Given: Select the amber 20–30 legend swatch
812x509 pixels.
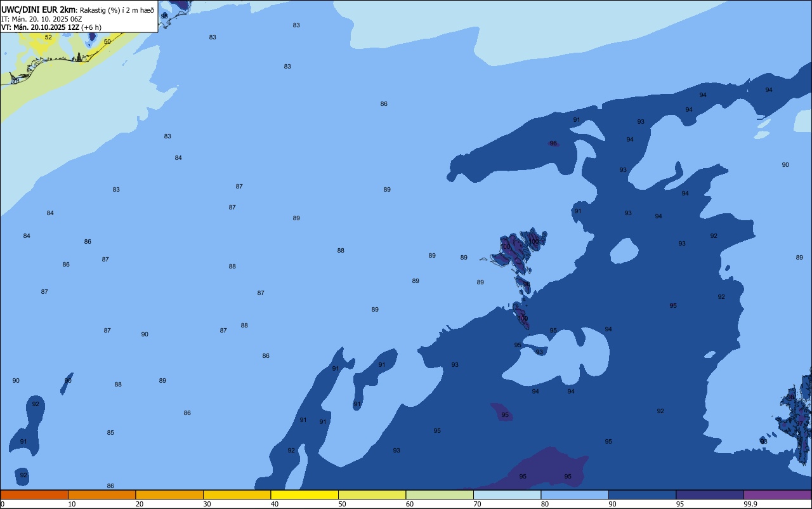Looking at the screenshot, I should [169, 494].
